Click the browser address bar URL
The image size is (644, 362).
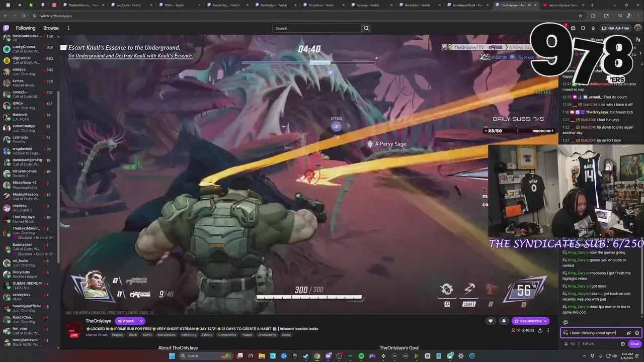tap(56, 16)
